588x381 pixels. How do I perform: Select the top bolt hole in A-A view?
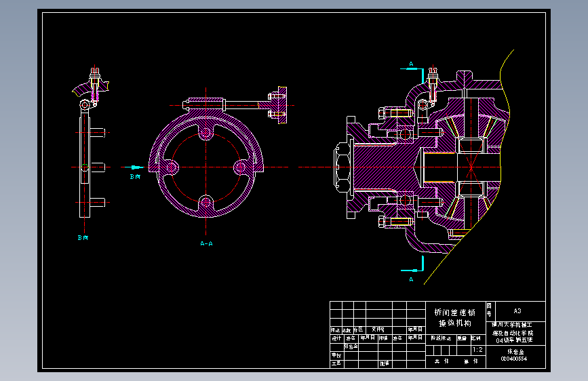pos(206,133)
